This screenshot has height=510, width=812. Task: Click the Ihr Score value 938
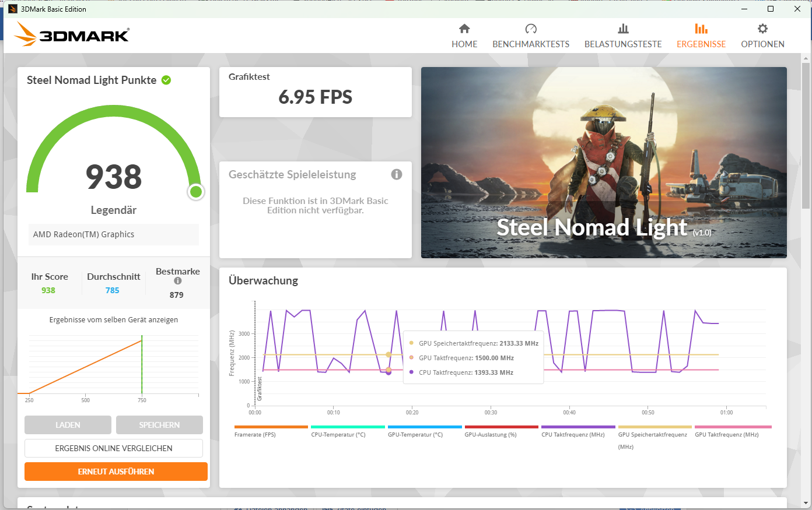point(48,290)
